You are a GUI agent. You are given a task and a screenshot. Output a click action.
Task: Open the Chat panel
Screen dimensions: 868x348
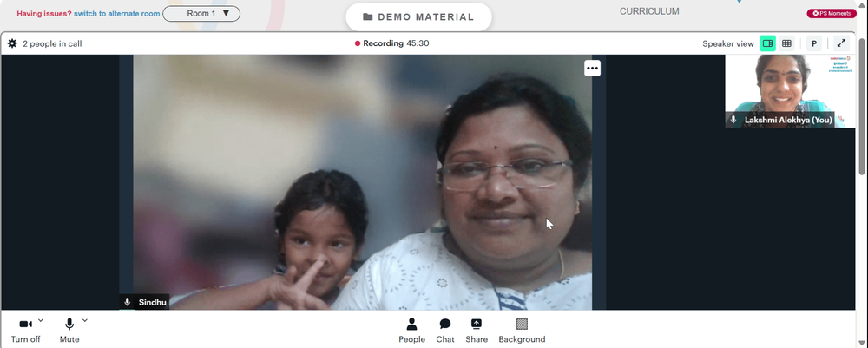445,331
